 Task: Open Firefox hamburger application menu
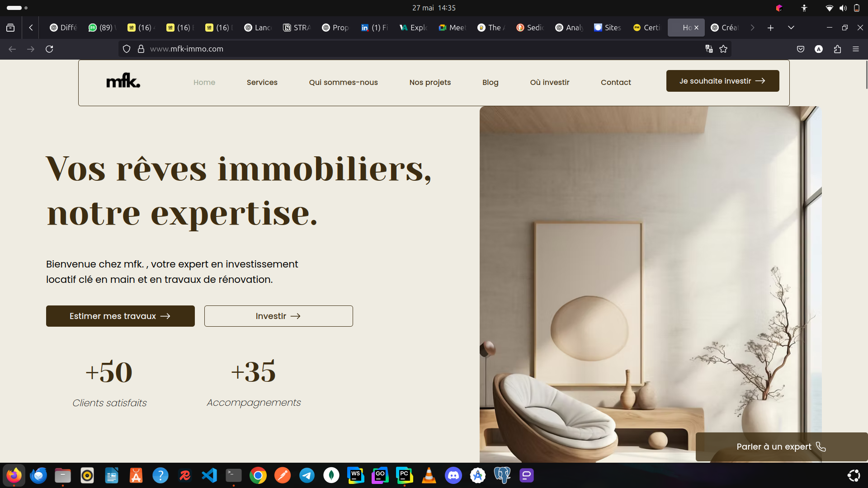click(x=856, y=49)
